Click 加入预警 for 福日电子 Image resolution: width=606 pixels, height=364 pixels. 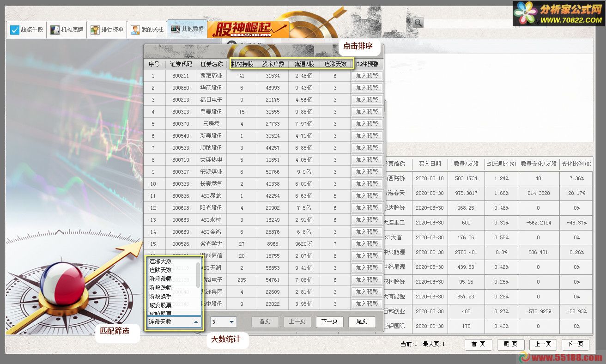[x=367, y=100]
